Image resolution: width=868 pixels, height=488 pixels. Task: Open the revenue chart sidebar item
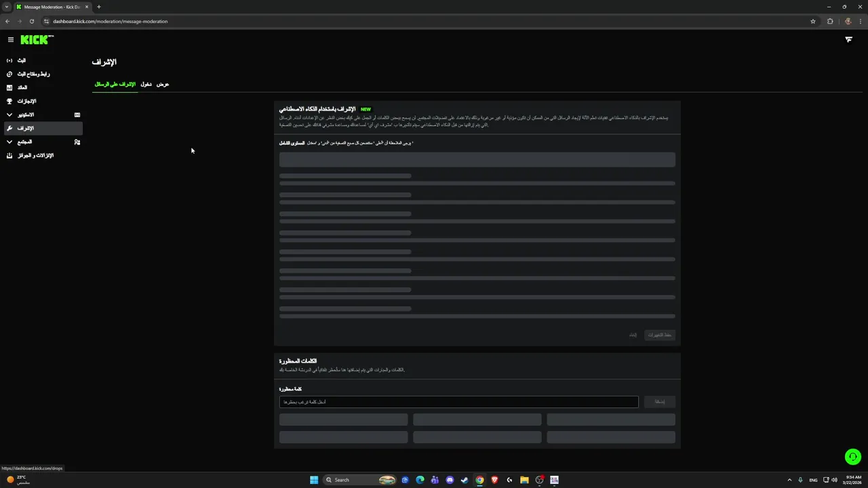click(x=43, y=87)
